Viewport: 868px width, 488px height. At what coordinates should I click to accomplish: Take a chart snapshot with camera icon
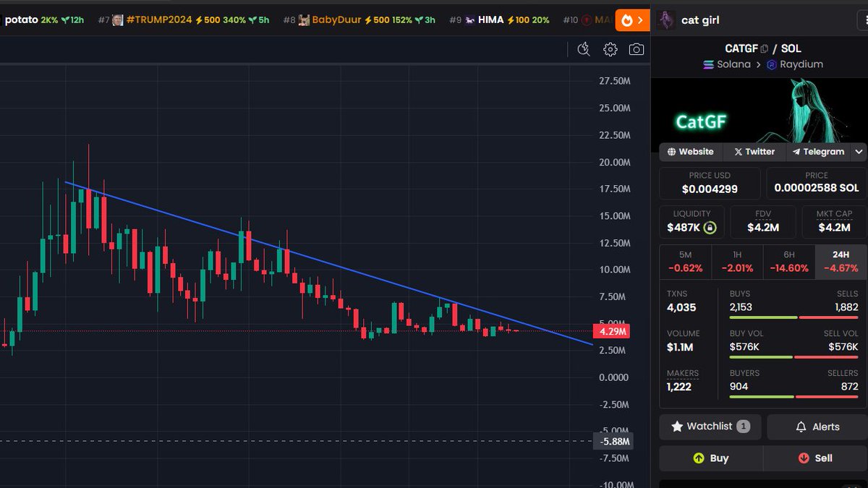pos(637,49)
